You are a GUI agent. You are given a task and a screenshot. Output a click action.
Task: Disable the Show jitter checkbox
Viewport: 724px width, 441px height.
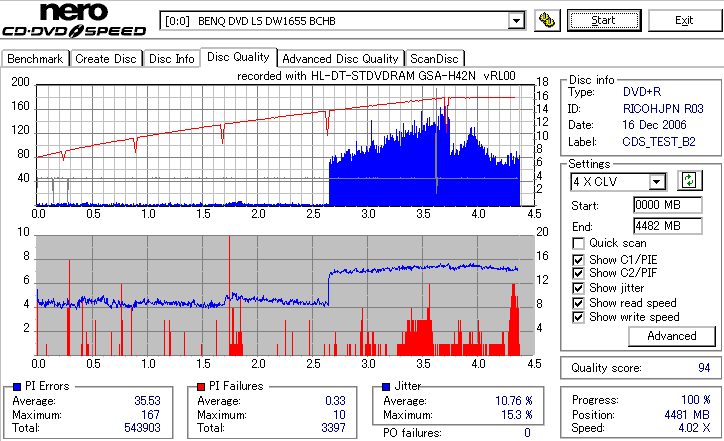tap(578, 288)
